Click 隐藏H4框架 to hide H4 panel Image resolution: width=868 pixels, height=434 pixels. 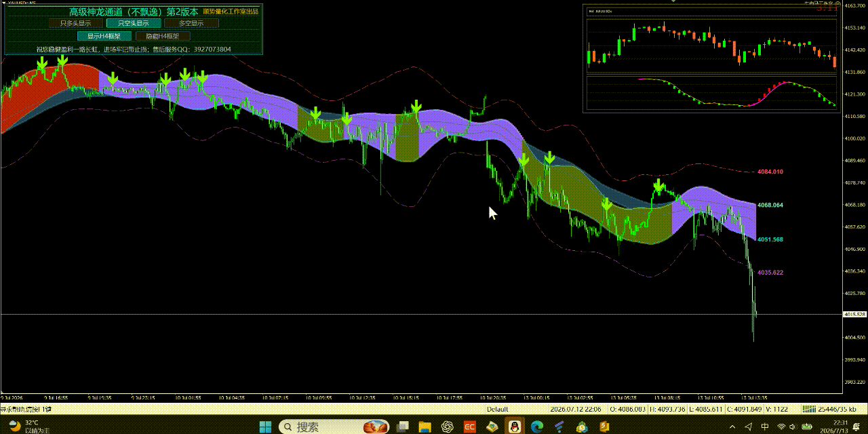click(x=163, y=36)
